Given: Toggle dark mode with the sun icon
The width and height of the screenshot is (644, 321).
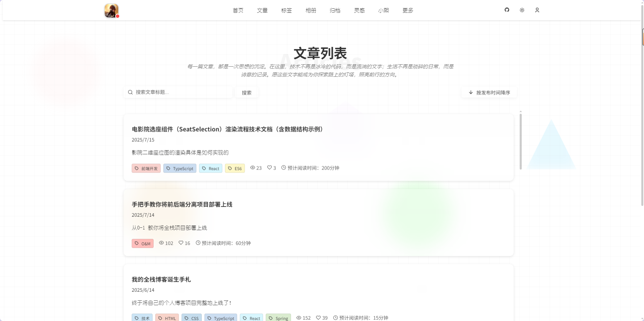Looking at the screenshot, I should click(522, 10).
